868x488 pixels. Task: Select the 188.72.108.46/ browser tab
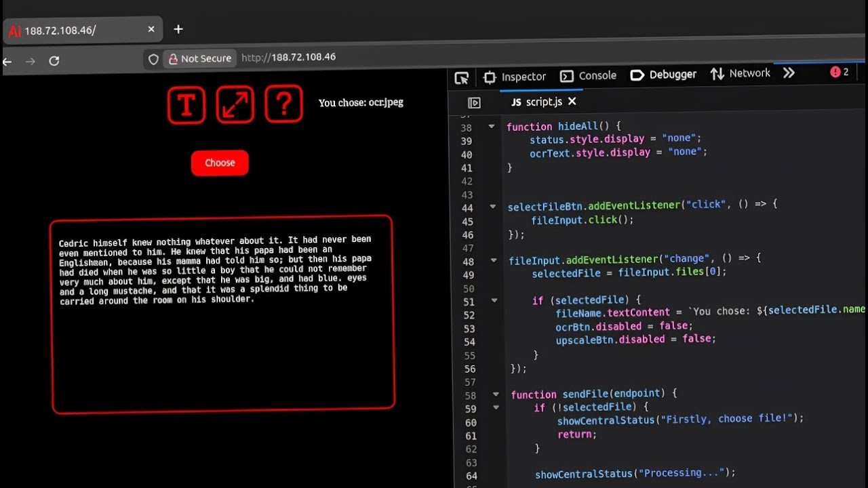coord(81,30)
